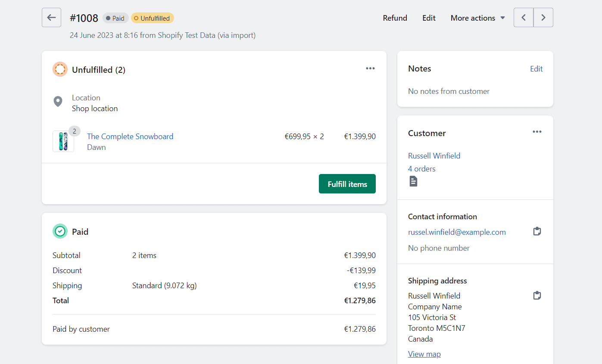Open View map for the shipping address
Viewport: 602px width, 364px height.
[424, 354]
